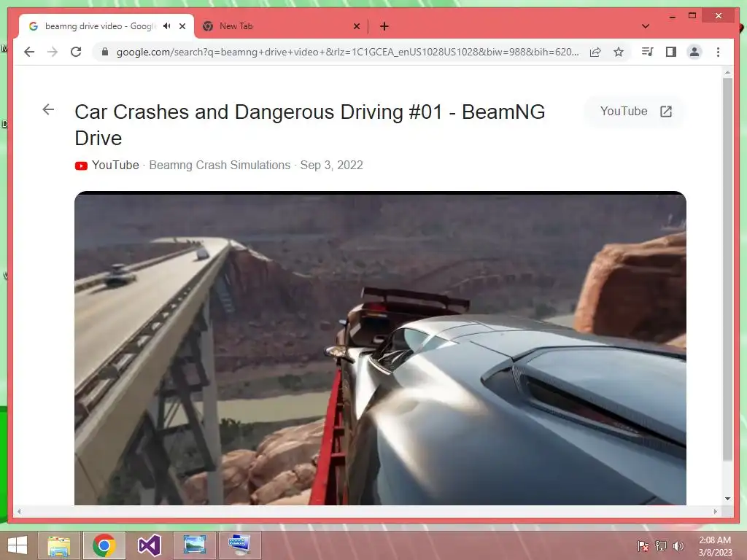
Task: Mute the tab with the speaker icon
Action: click(166, 26)
